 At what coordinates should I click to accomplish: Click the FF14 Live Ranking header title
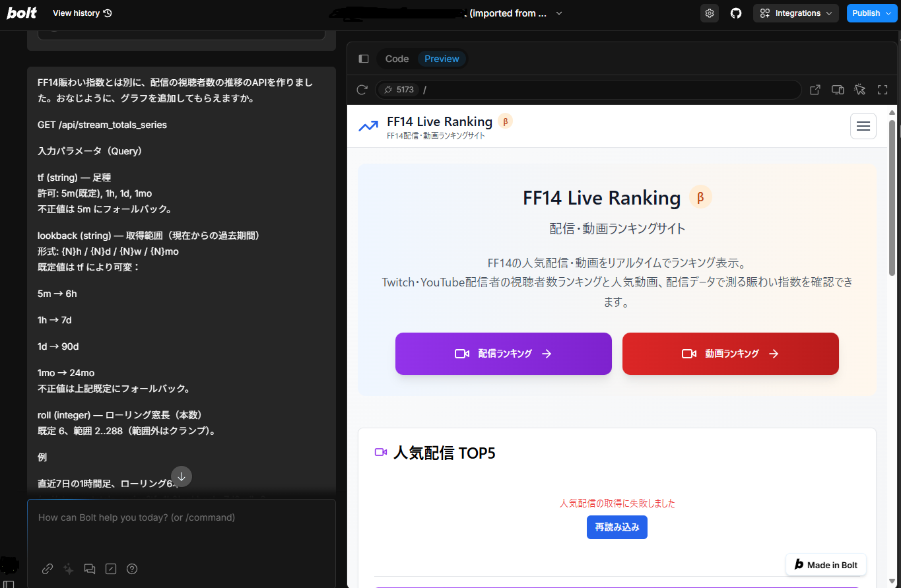(440, 121)
